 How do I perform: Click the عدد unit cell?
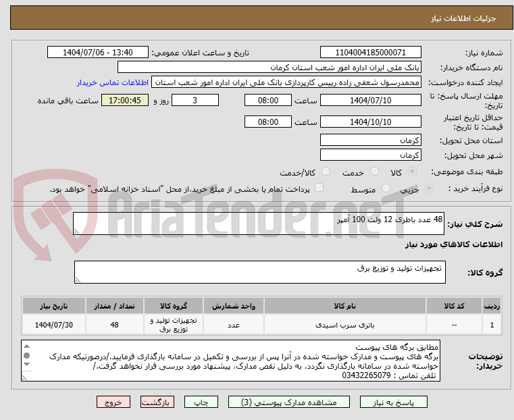[234, 325]
